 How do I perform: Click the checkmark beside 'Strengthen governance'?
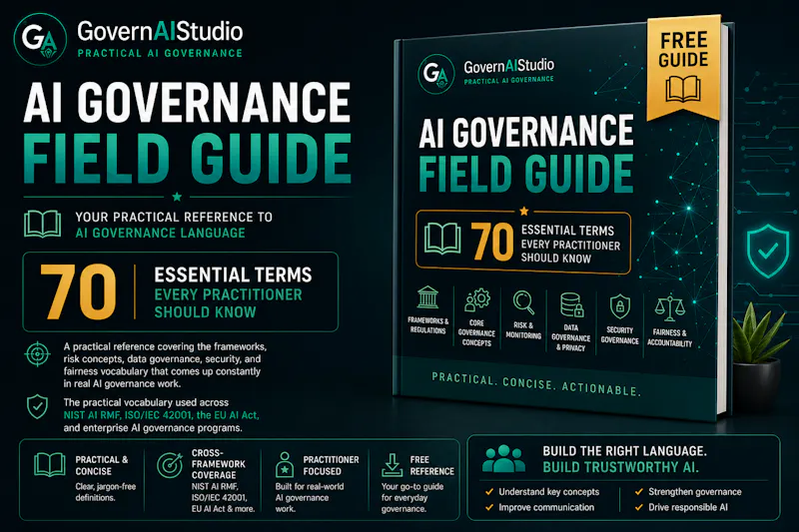[x=638, y=492]
